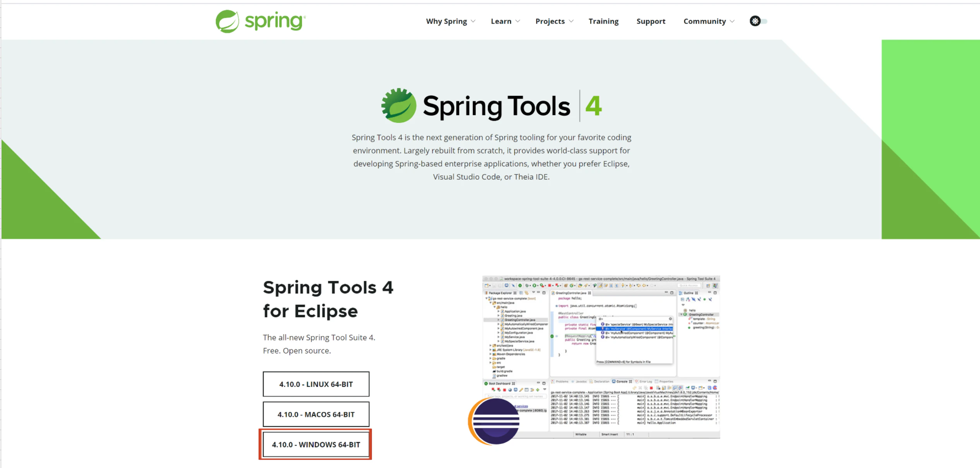Click the Eclipse IDE screenshot thumbnail

(x=601, y=357)
